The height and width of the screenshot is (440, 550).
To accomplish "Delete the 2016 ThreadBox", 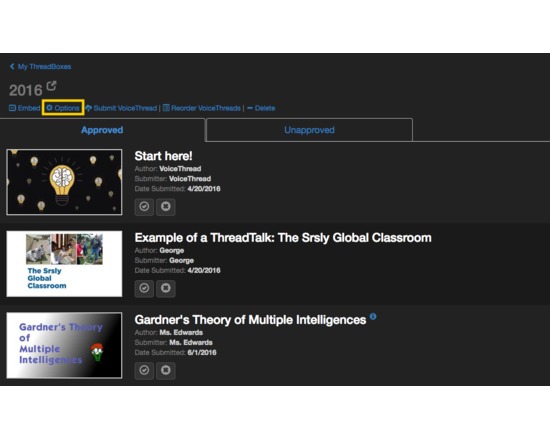I will pos(261,108).
